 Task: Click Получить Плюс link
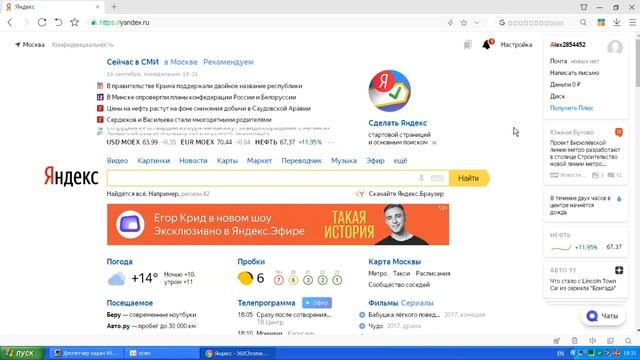click(x=571, y=108)
